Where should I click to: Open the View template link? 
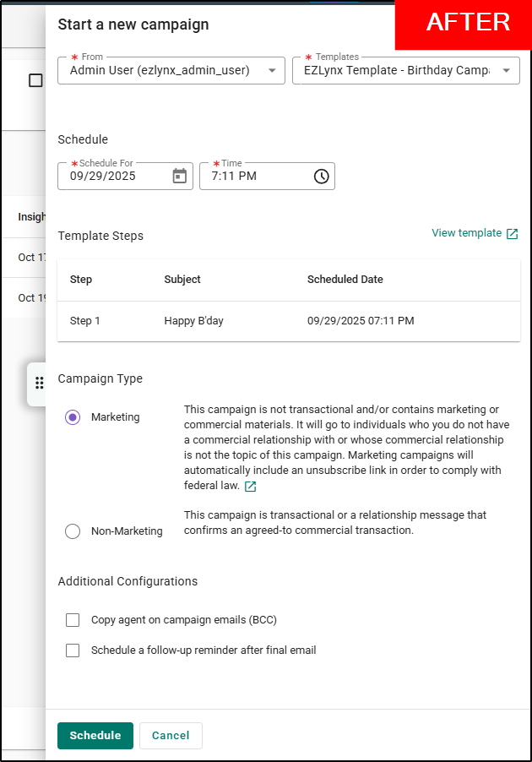[467, 233]
